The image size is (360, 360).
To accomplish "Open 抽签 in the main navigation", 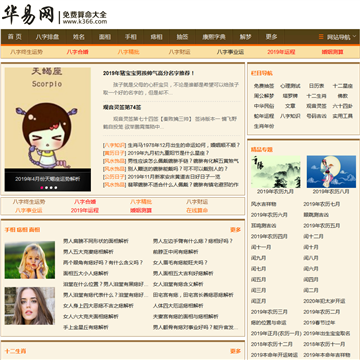I will click(182, 37).
